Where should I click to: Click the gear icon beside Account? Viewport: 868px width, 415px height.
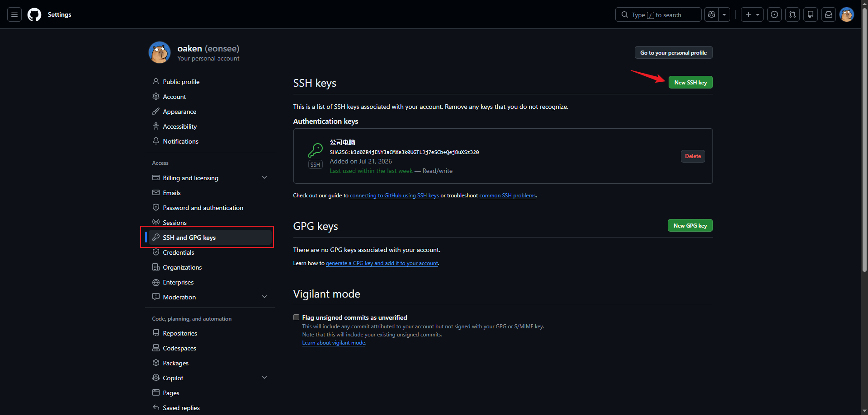coord(156,96)
